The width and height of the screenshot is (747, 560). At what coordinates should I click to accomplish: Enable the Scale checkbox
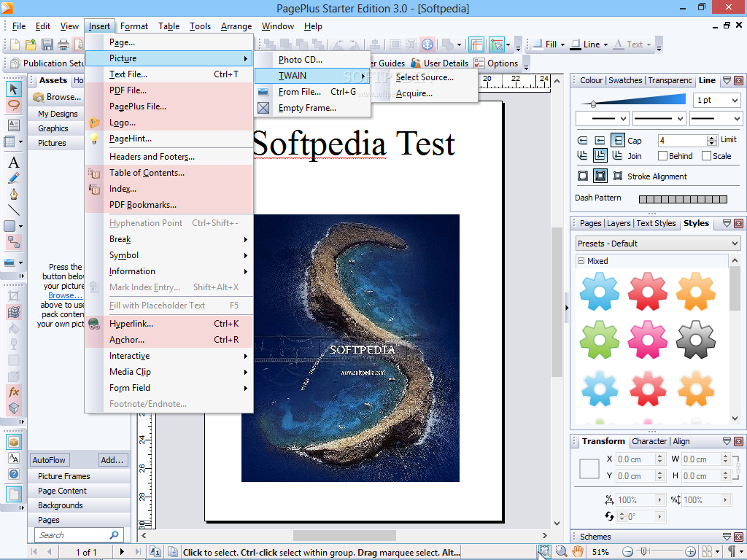tap(706, 156)
